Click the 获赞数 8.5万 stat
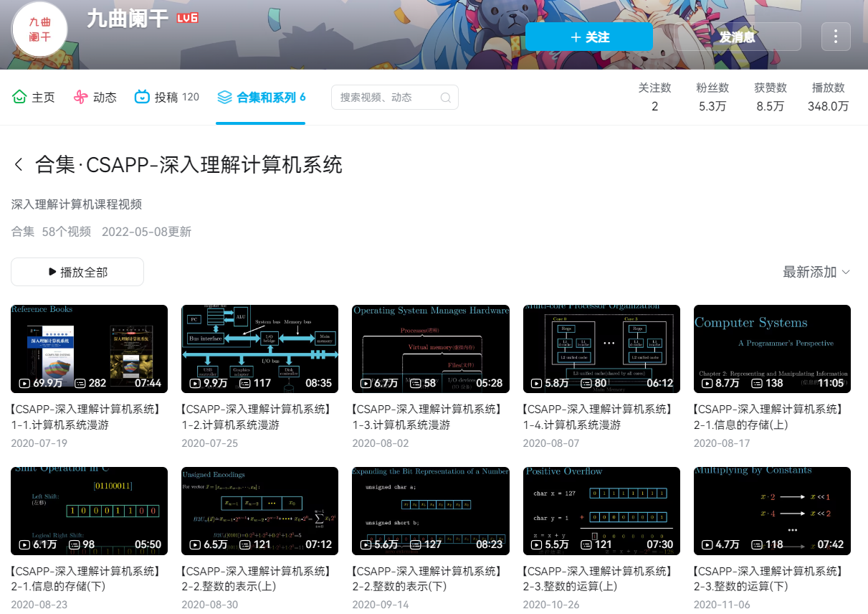Screen dimensions: 868x614 [771, 97]
